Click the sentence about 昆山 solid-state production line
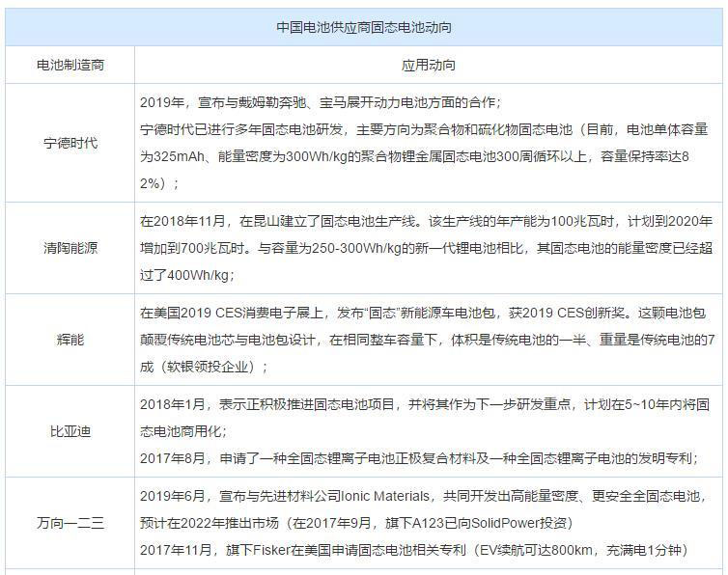 tap(319, 221)
